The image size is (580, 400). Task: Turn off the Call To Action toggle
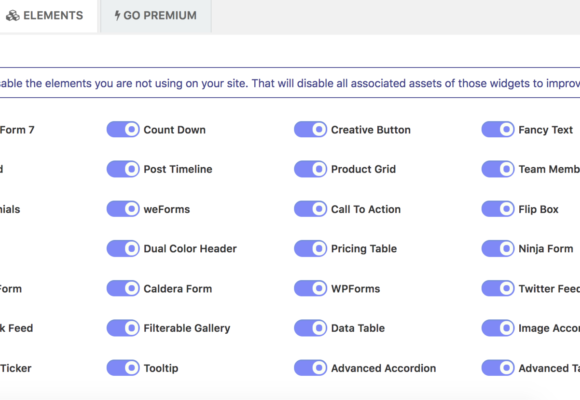[x=310, y=209]
